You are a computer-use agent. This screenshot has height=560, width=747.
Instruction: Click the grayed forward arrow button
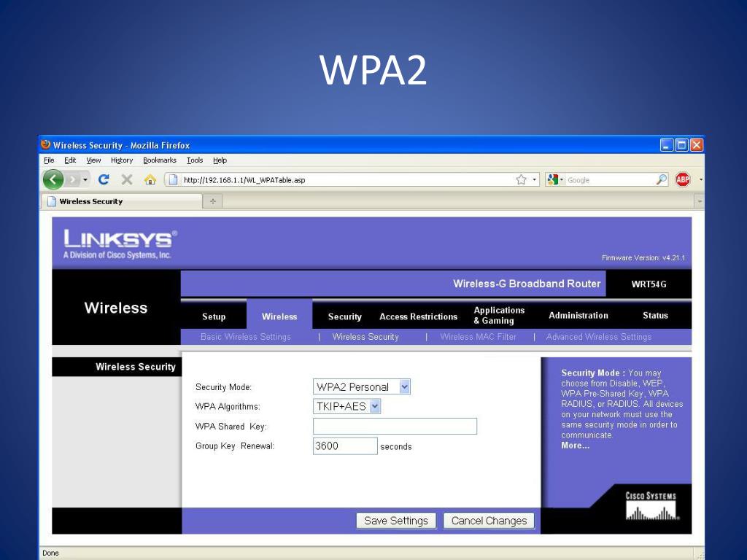point(72,179)
